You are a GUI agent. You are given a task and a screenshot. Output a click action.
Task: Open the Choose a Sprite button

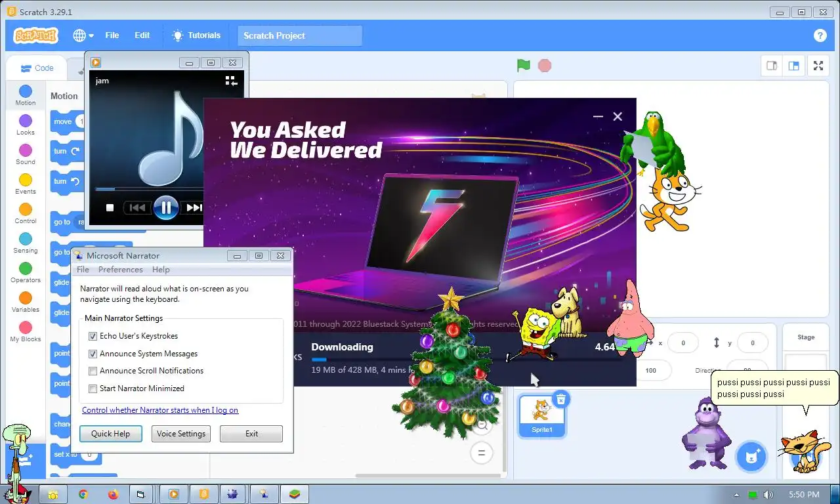(x=751, y=457)
